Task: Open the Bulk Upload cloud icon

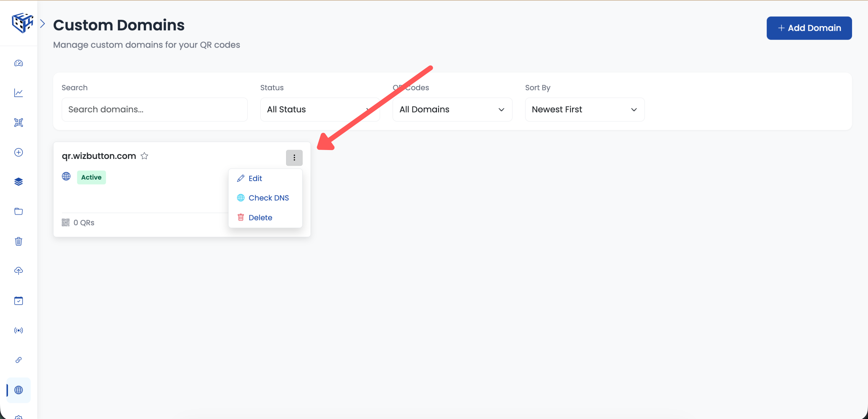Action: tap(19, 271)
